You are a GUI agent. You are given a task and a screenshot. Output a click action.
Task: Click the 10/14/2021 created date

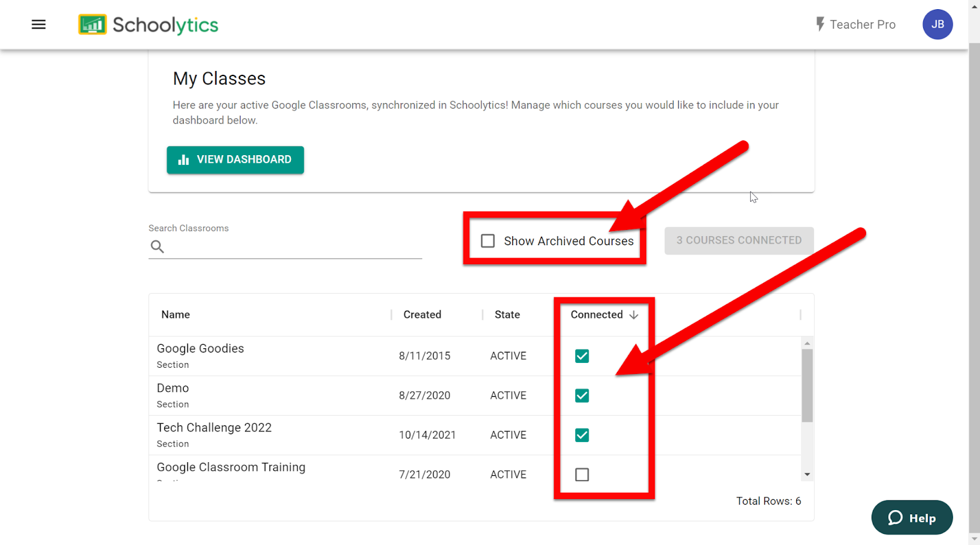(428, 435)
